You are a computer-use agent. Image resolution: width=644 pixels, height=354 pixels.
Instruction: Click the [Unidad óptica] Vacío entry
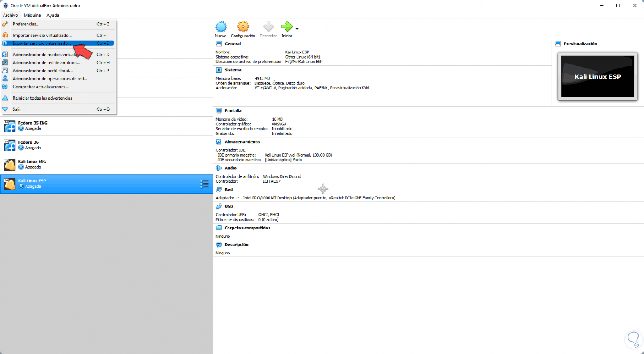click(x=283, y=160)
